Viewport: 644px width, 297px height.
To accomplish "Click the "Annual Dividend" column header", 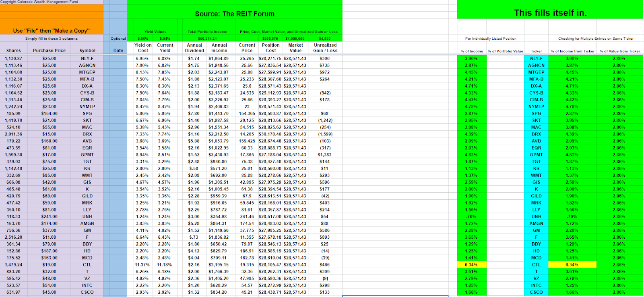I will tap(194, 48).
